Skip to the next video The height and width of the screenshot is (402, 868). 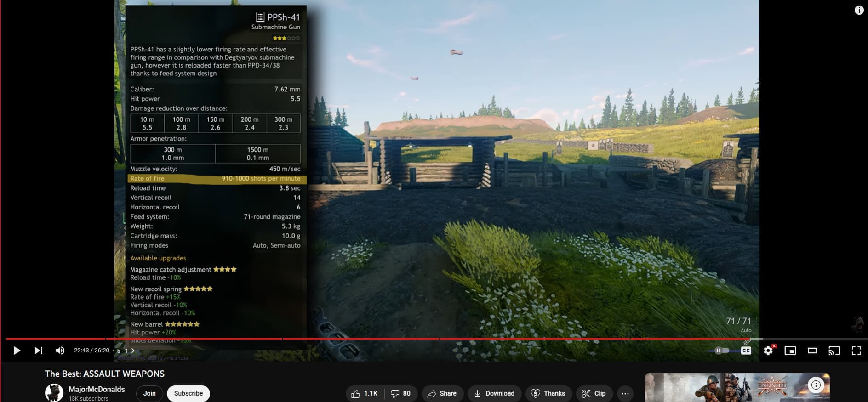pyautogui.click(x=39, y=351)
